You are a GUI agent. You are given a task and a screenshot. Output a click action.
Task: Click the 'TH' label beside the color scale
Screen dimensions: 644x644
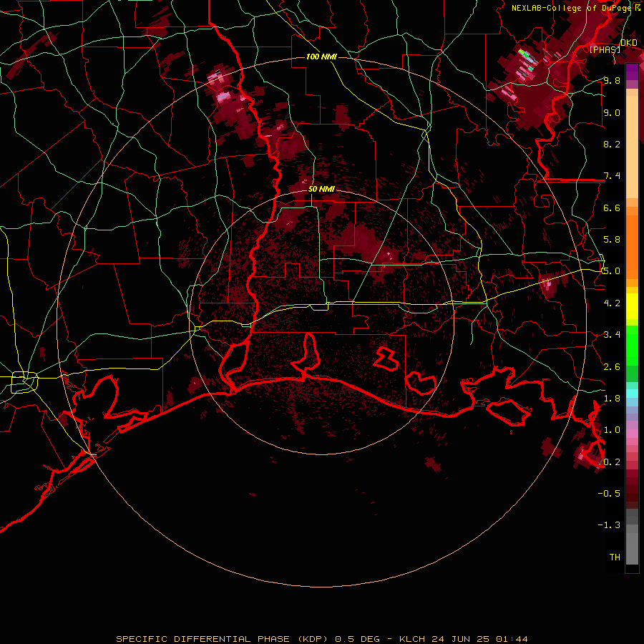615,557
